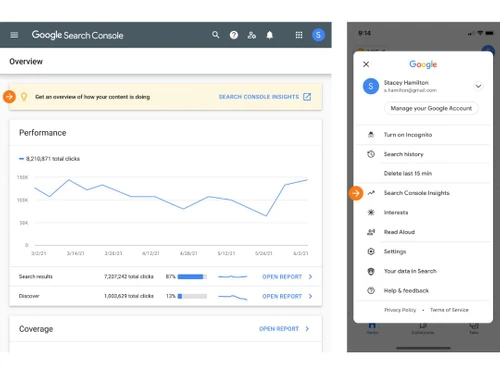Image resolution: width=500 pixels, height=375 pixels.
Task: Click the Performance card heading
Action: [43, 133]
